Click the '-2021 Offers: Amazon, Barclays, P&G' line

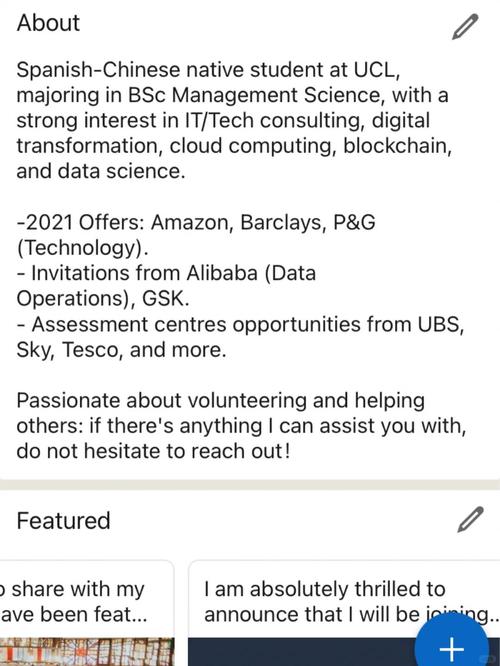196,222
